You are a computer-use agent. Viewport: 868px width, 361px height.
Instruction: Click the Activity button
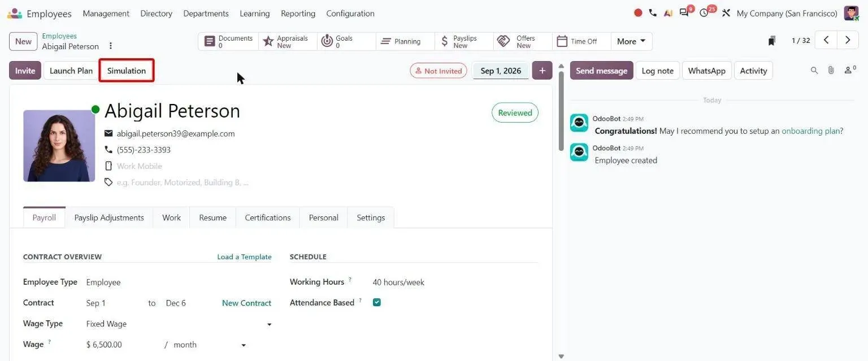click(x=753, y=71)
